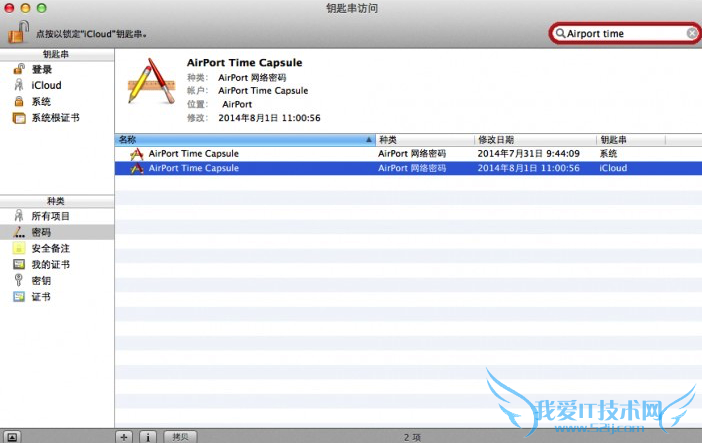
Task: Open item info with the i button
Action: pos(148,437)
